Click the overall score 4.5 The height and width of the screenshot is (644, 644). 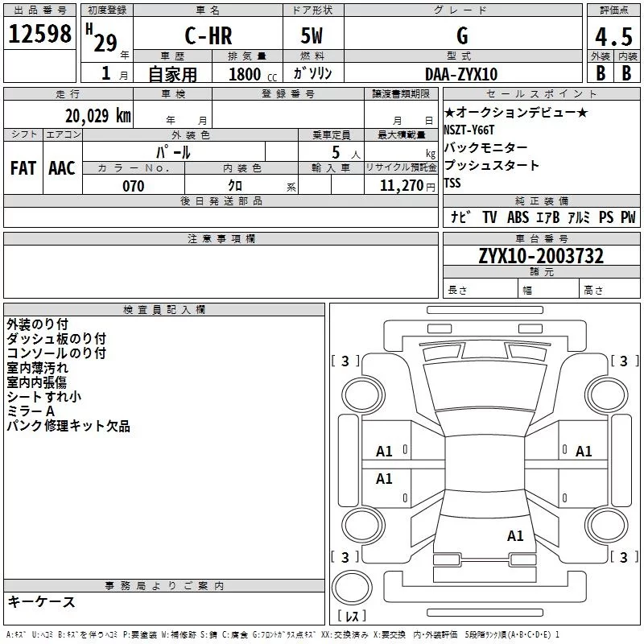pos(613,36)
